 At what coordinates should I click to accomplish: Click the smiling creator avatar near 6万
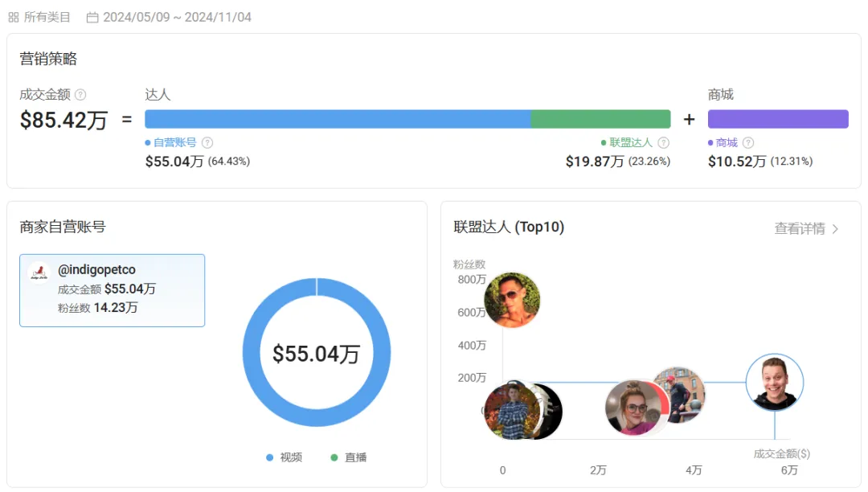[775, 383]
